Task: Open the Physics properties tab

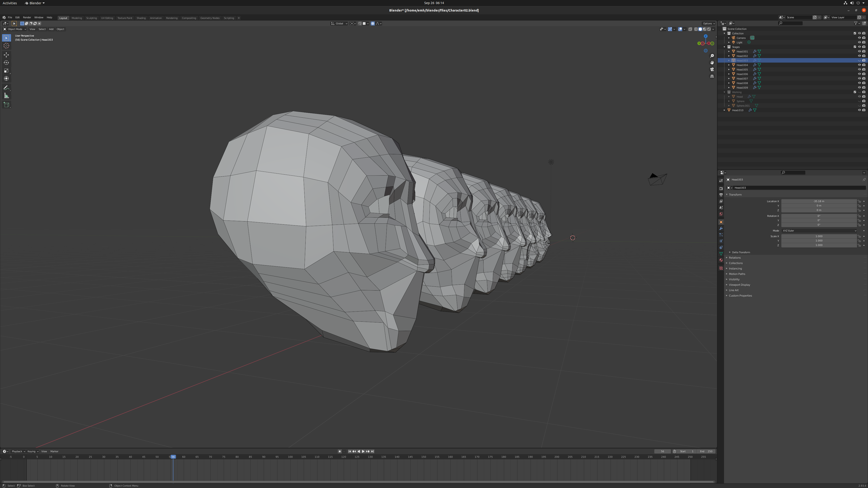Action: click(x=721, y=241)
